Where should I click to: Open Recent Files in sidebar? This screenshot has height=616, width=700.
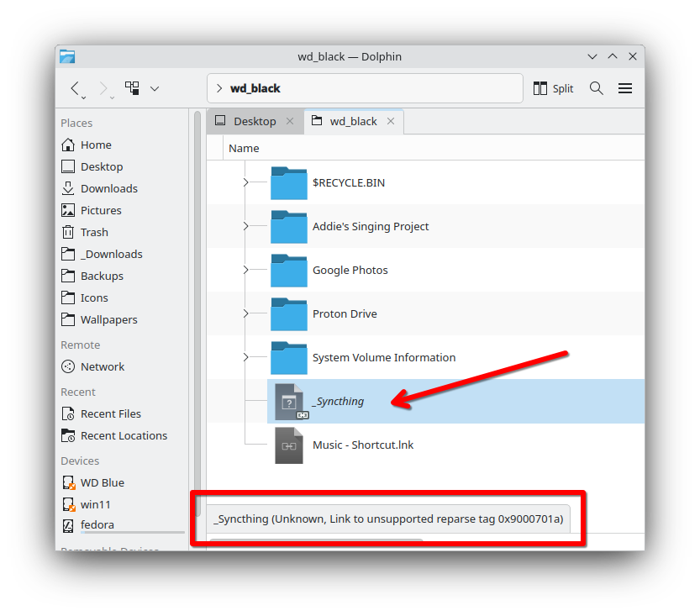(110, 413)
